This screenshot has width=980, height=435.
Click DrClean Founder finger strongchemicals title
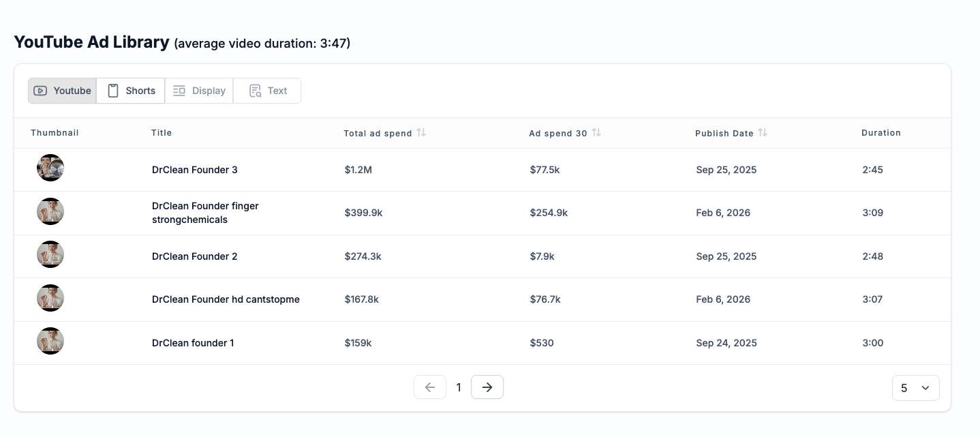click(x=205, y=213)
